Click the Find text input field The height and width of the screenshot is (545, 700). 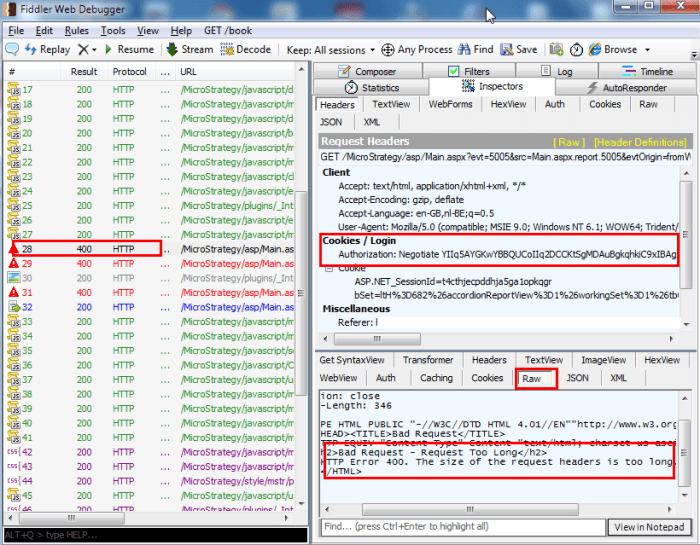[463, 527]
